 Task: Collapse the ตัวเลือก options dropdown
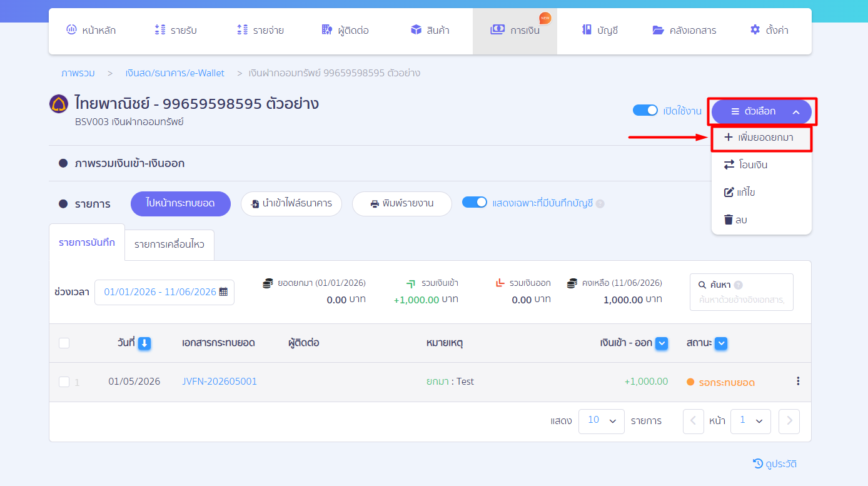761,112
